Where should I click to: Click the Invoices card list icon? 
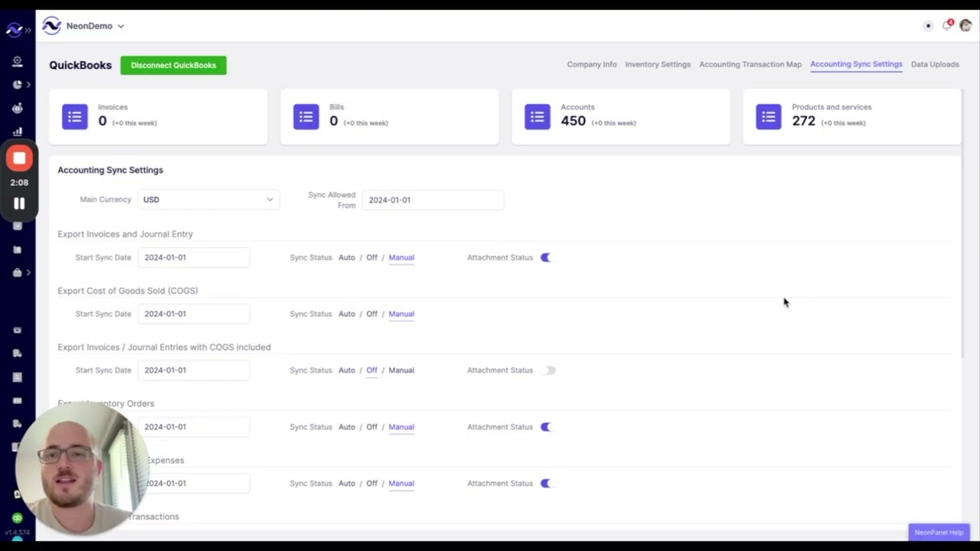pos(75,117)
